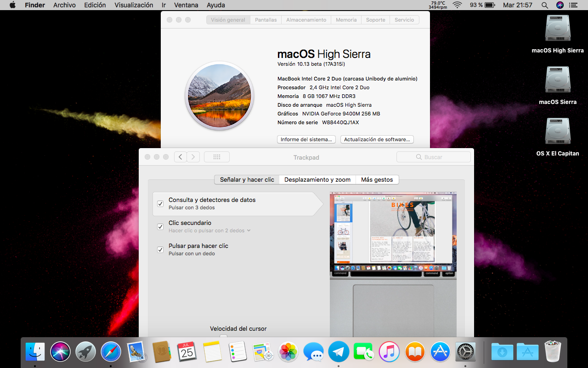Click Siri icon in menu bar
Screen dimensions: 588x368
click(x=560, y=5)
